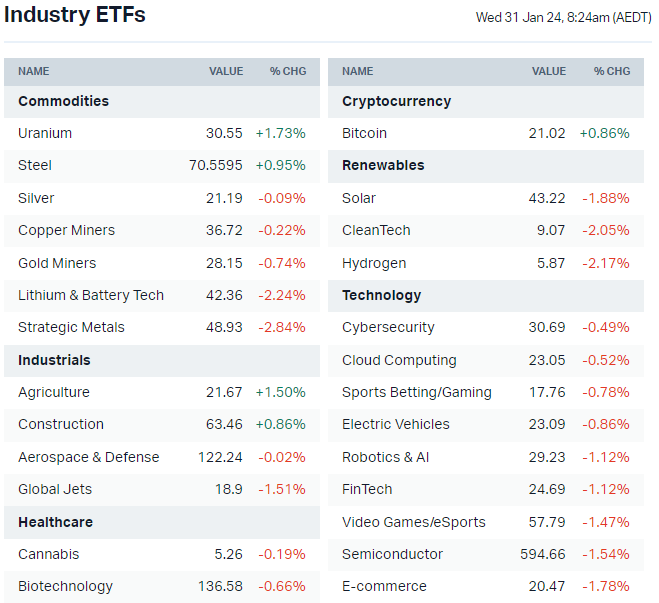This screenshot has width=659, height=603.
Task: Click the Renewables category heading
Action: point(383,165)
